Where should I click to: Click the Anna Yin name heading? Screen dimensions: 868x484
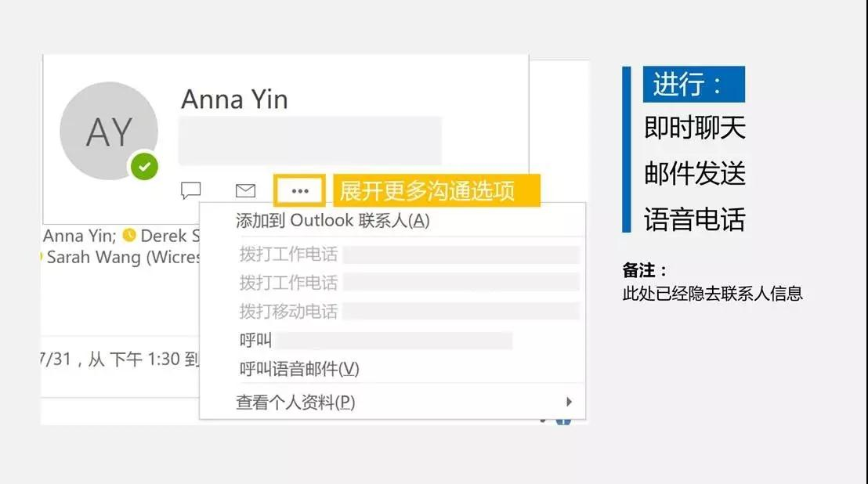234,99
